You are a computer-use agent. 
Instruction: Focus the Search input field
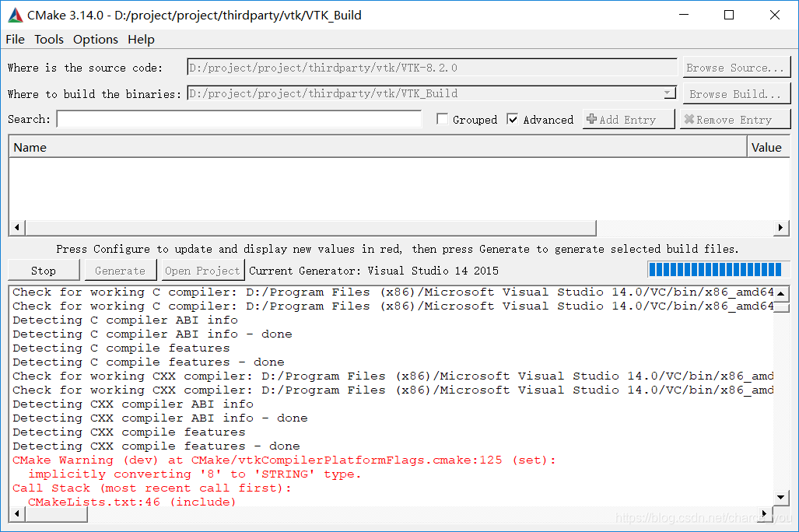(239, 119)
